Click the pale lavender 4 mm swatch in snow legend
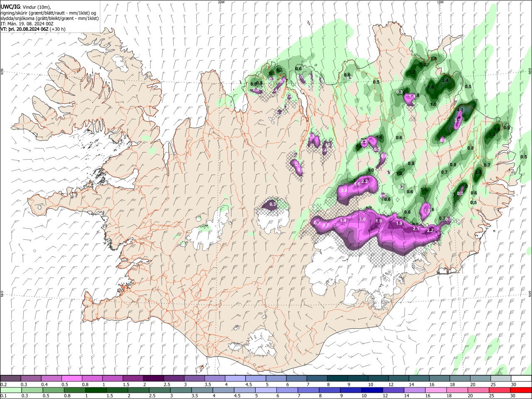This screenshot has width=532, height=399. pos(235,378)
